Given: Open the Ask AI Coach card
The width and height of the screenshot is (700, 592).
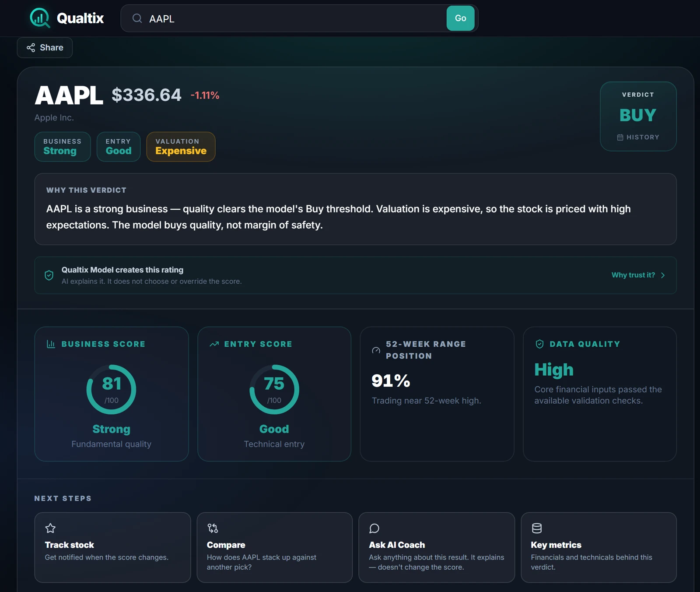Looking at the screenshot, I should tap(437, 547).
